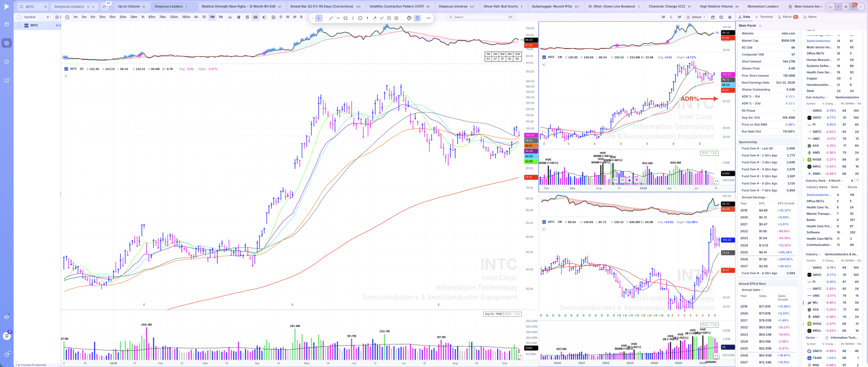The image size is (868, 367).
Task: Clear the INTC symbol search box
Action: click(45, 7)
